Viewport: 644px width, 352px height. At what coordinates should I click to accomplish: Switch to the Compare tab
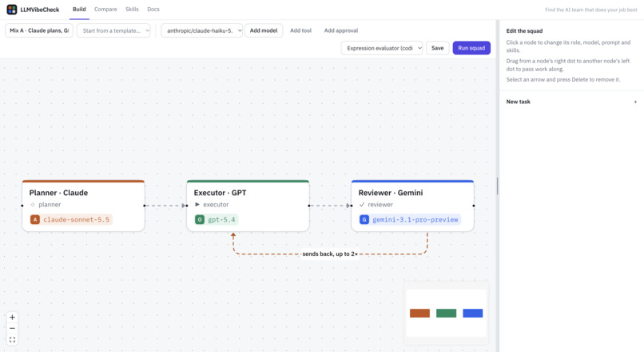click(105, 9)
